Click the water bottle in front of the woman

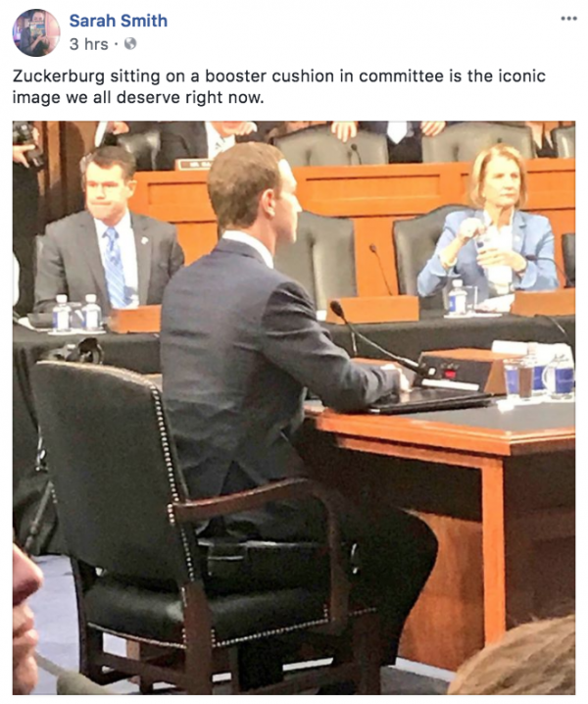[458, 297]
